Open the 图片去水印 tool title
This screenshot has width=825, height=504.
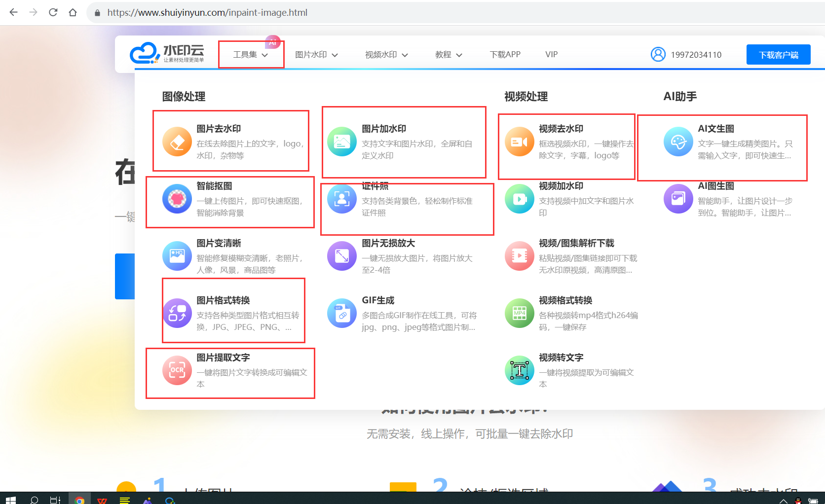coord(219,129)
